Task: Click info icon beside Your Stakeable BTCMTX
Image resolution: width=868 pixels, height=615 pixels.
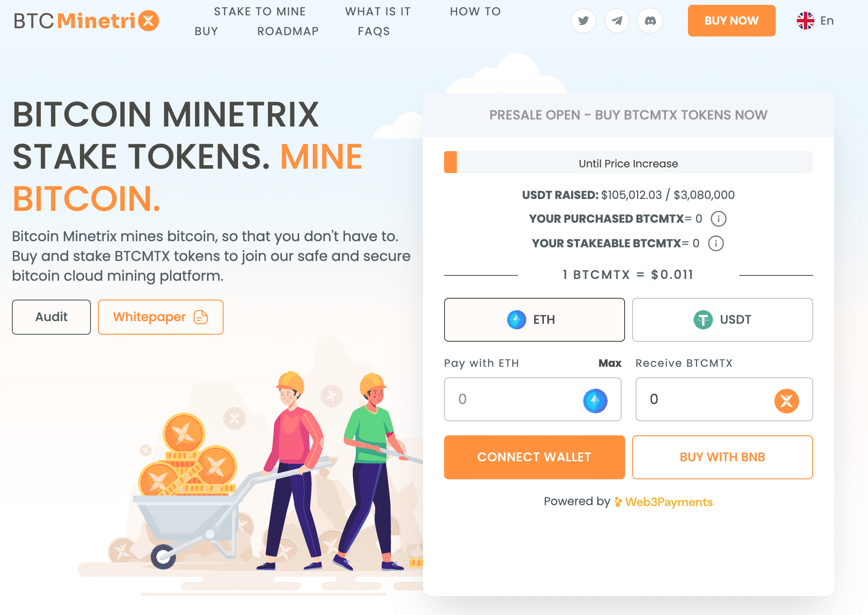Action: tap(716, 243)
